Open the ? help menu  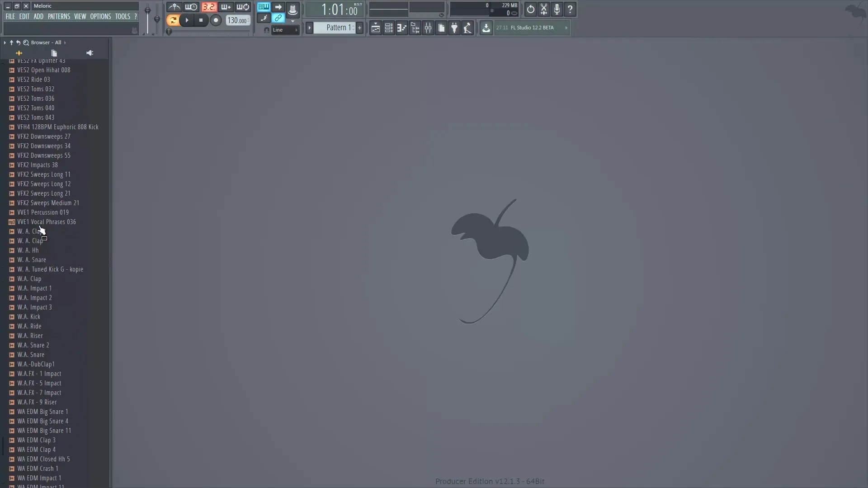(135, 16)
